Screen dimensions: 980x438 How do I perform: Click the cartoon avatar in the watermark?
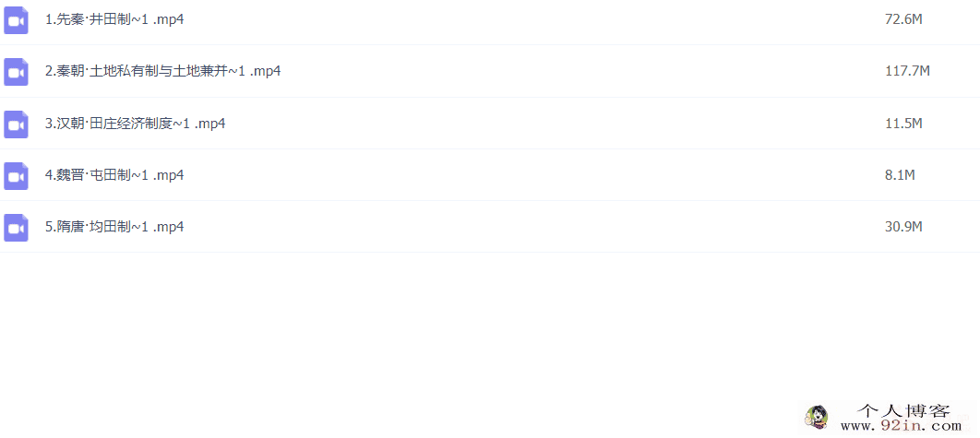click(x=817, y=417)
